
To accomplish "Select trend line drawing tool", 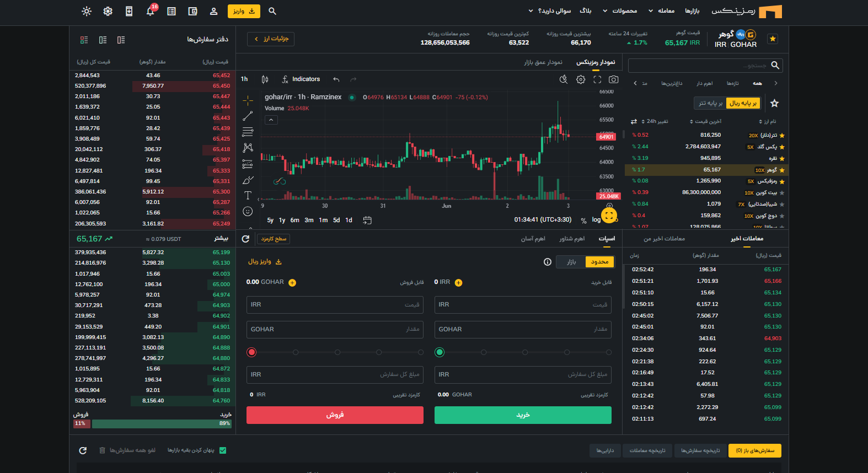I will [x=248, y=116].
